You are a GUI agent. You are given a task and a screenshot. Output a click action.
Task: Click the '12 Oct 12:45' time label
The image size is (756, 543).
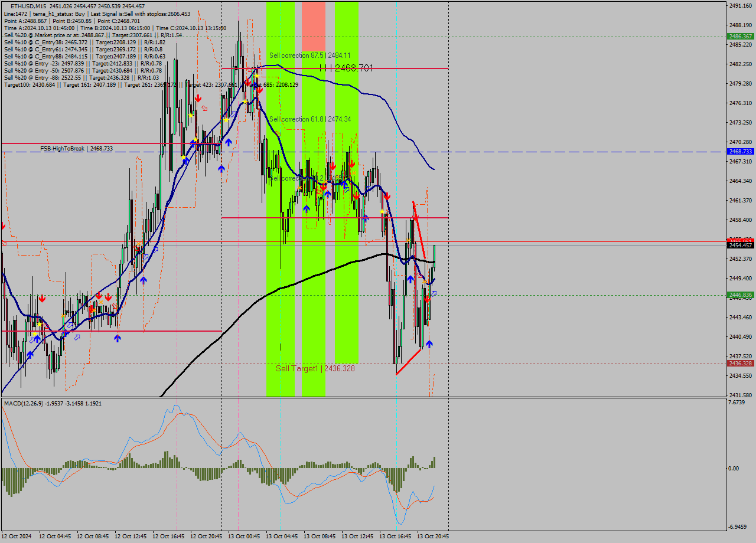[131, 537]
